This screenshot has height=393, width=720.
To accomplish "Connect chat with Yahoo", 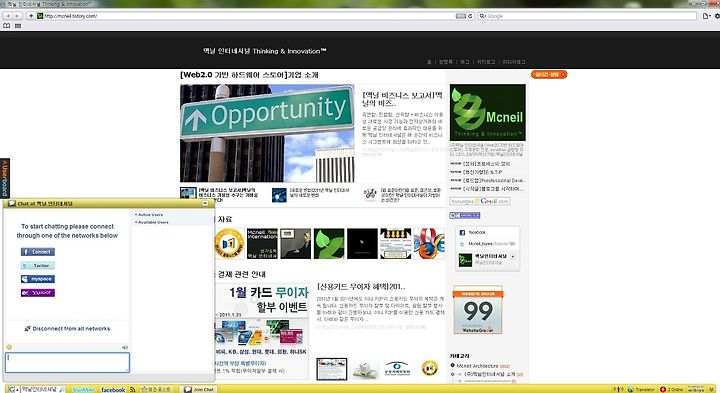I will (x=38, y=292).
